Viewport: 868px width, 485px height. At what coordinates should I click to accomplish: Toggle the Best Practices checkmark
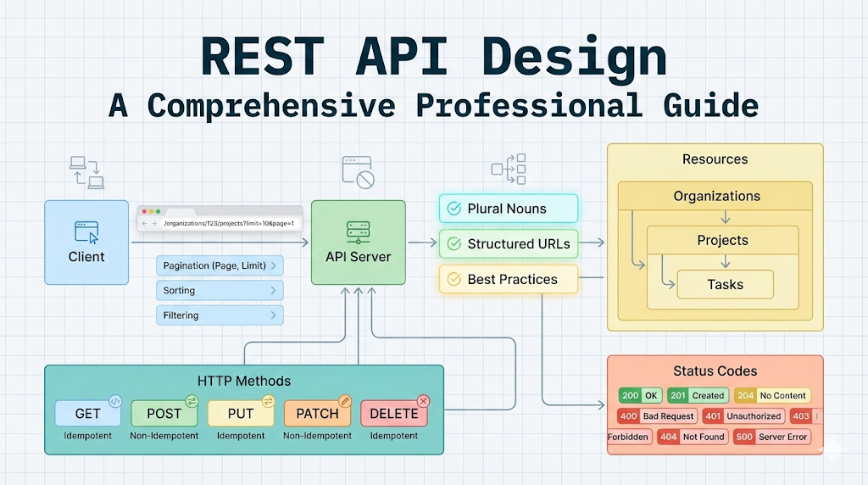[x=453, y=280]
